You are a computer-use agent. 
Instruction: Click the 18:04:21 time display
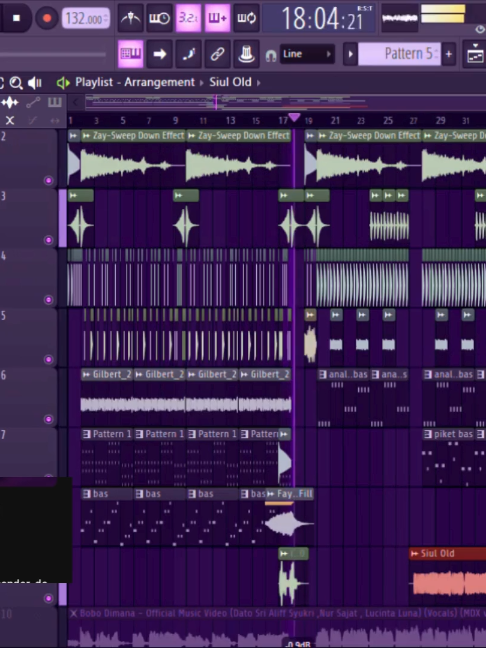(x=320, y=19)
